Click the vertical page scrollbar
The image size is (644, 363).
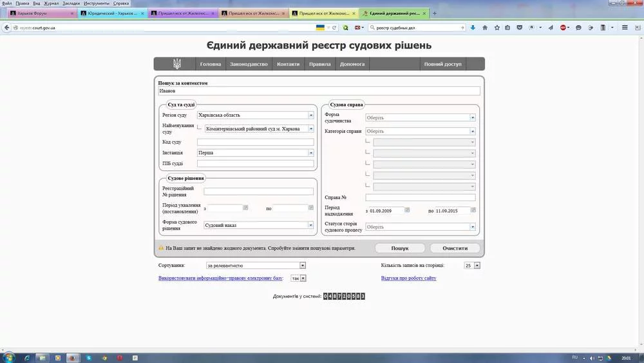[641, 191]
